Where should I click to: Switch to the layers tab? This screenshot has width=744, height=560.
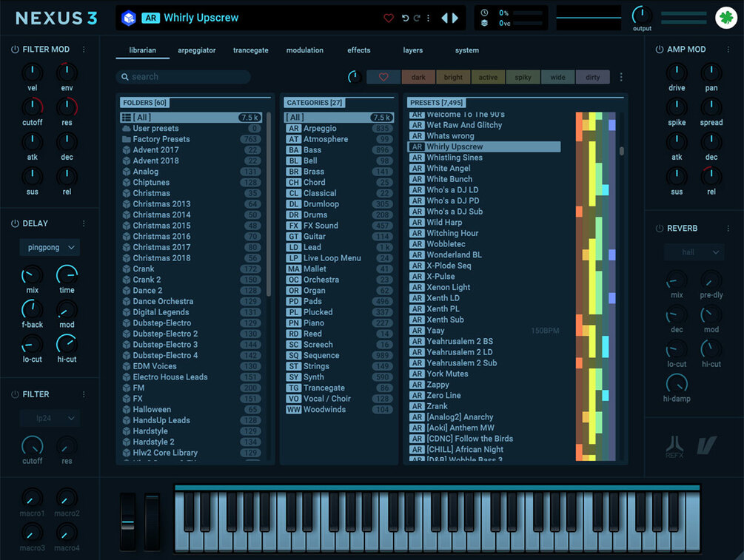pos(413,50)
